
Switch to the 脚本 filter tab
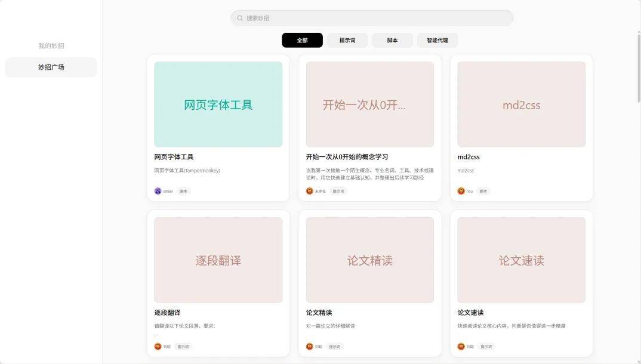[x=392, y=39]
